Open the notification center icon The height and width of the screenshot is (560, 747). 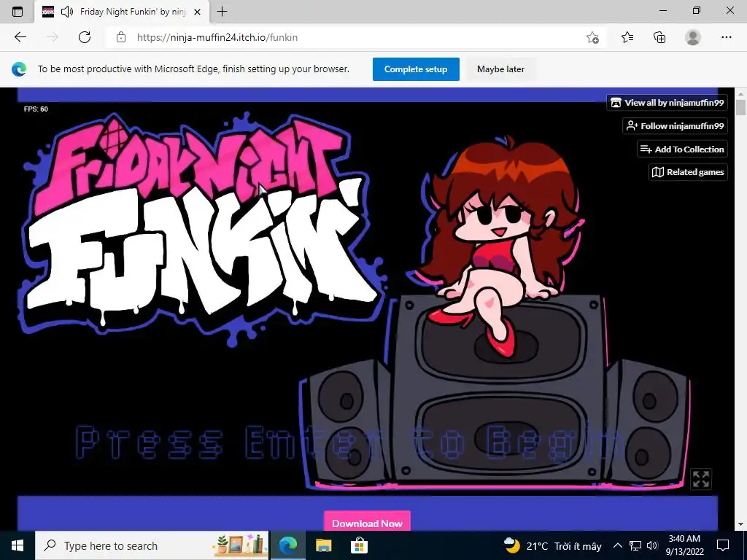723,545
